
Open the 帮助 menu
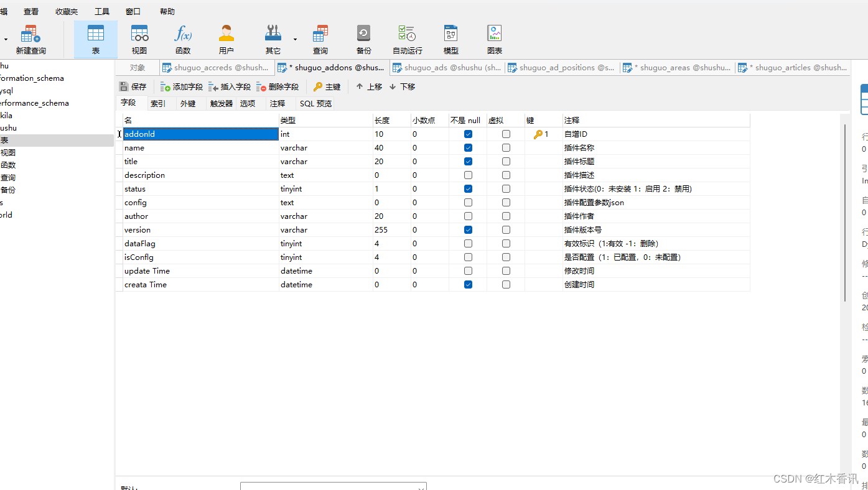167,12
